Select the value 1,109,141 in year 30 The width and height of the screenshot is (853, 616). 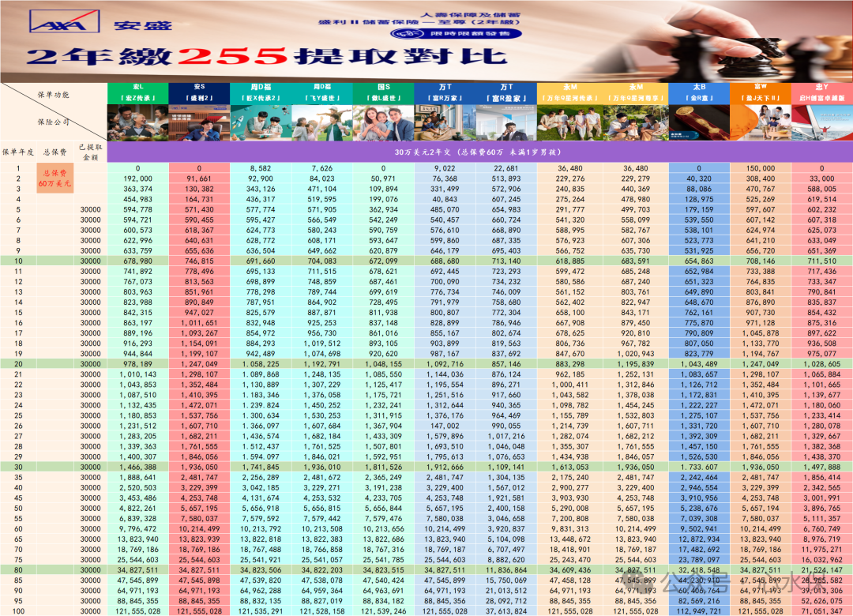[506, 467]
